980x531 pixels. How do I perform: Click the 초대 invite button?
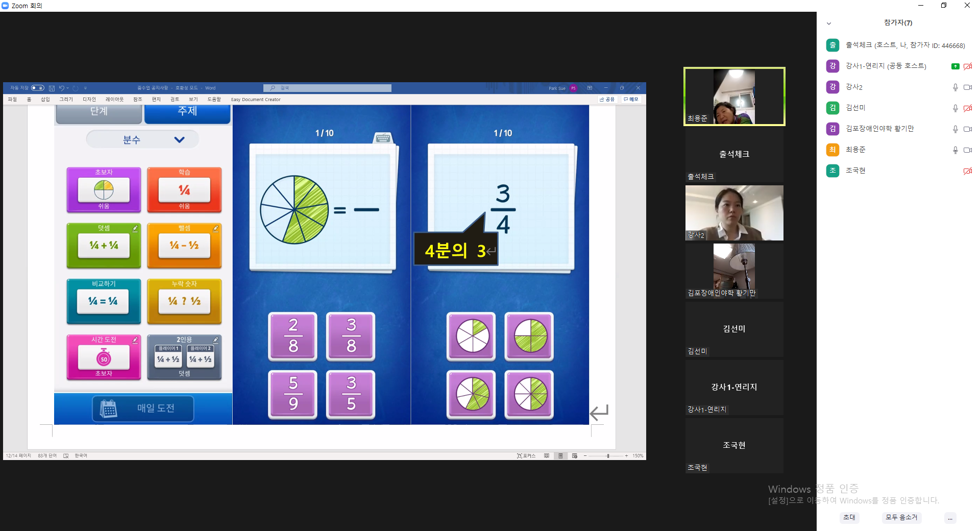tap(849, 517)
